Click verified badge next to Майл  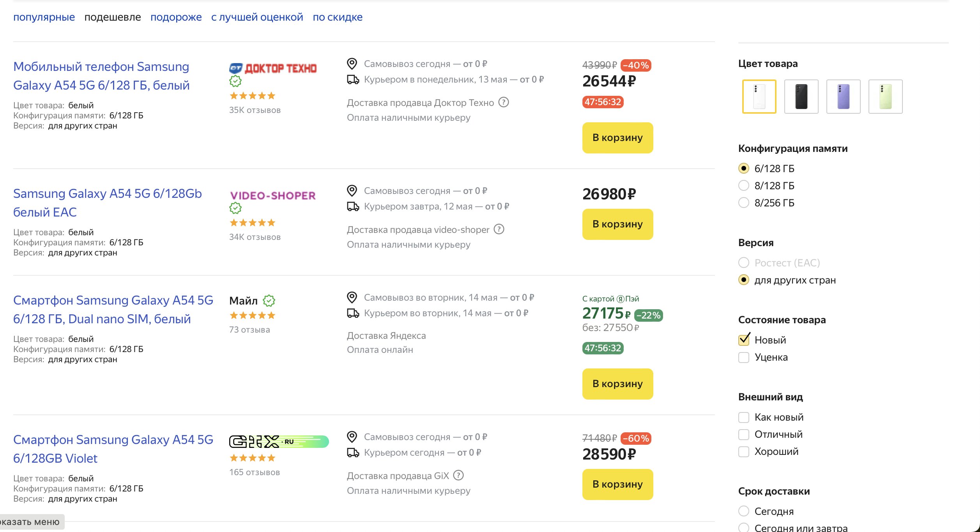pos(269,301)
